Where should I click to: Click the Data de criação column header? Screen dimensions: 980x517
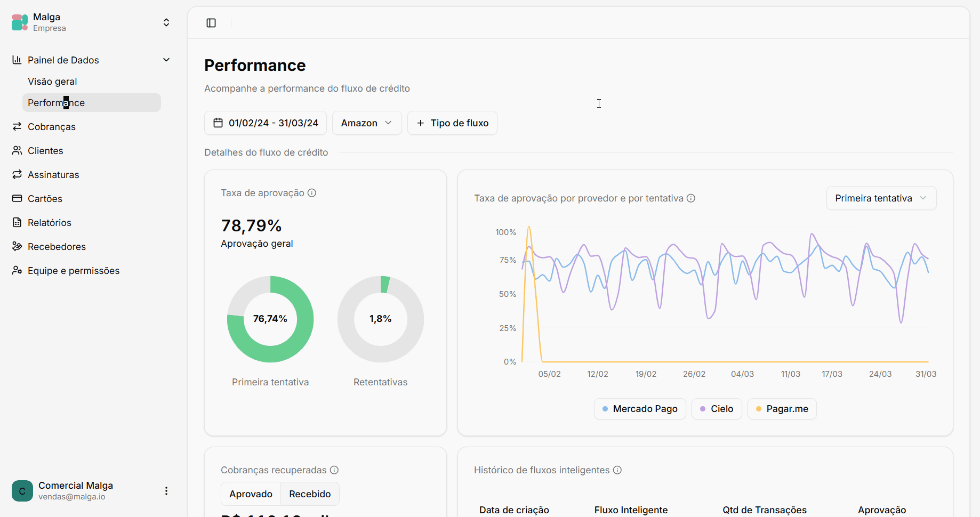click(514, 510)
